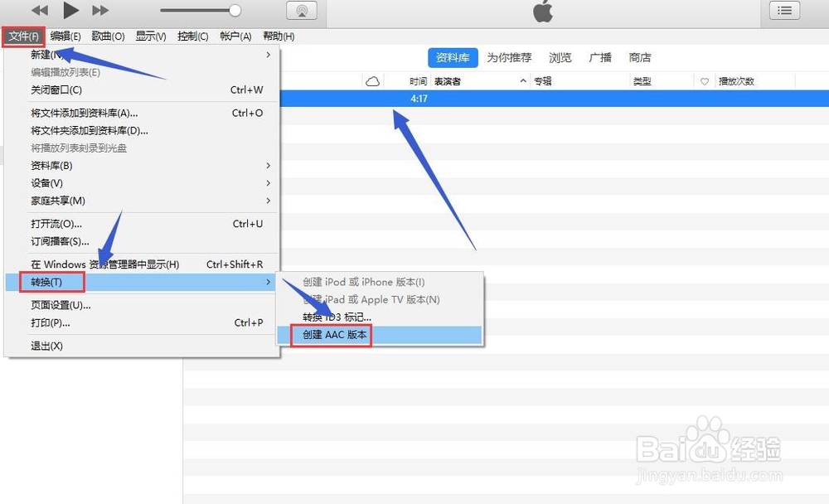The width and height of the screenshot is (829, 504).
Task: Choose 页面设置(U)... menu item
Action: [x=142, y=305]
